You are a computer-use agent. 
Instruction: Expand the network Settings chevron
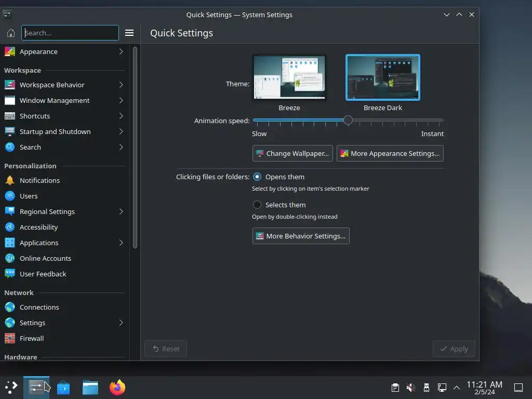coord(121,323)
